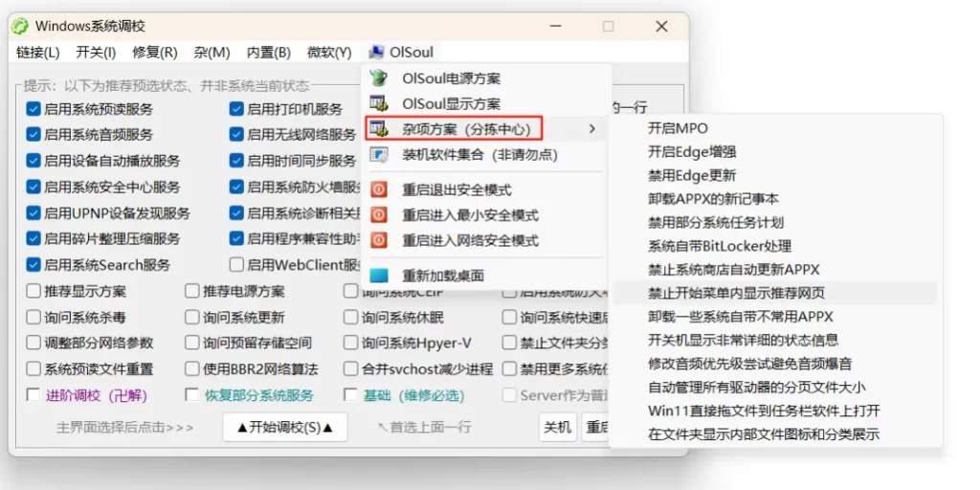
Task: Click the 重启退出安全模式 red icon
Action: tap(379, 189)
